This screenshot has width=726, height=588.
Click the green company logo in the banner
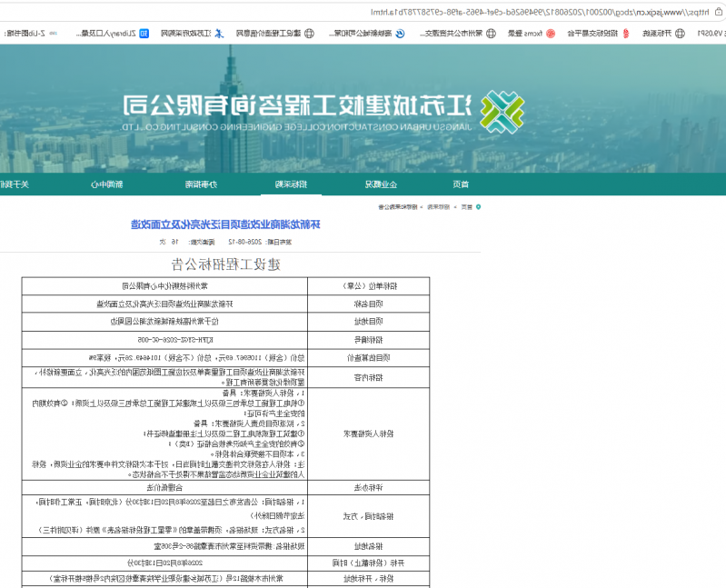click(x=502, y=112)
